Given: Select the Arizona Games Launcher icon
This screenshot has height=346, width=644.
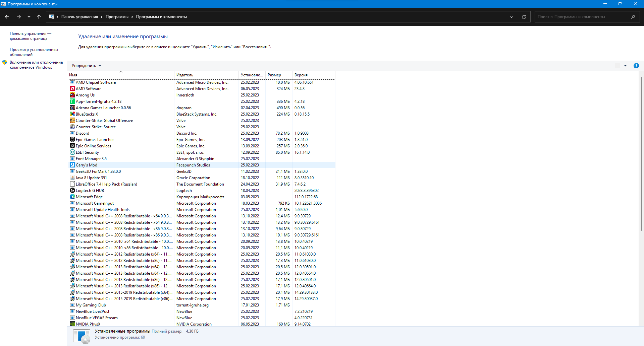Looking at the screenshot, I should point(72,108).
